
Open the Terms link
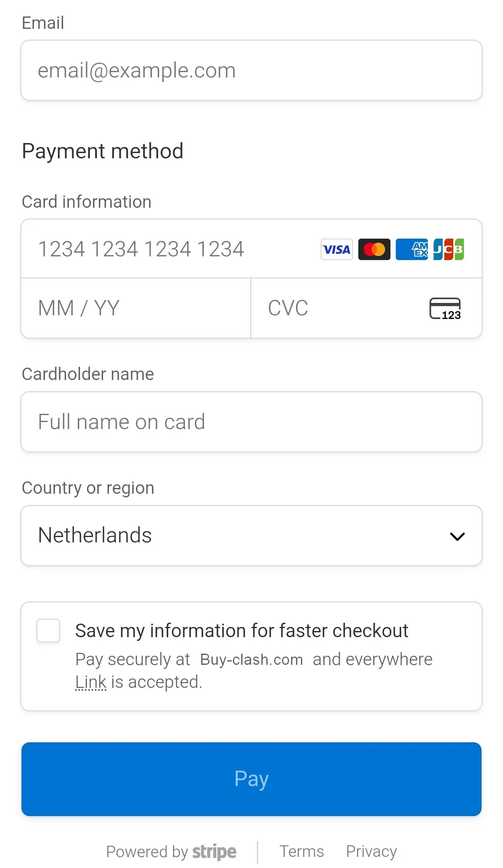[302, 851]
